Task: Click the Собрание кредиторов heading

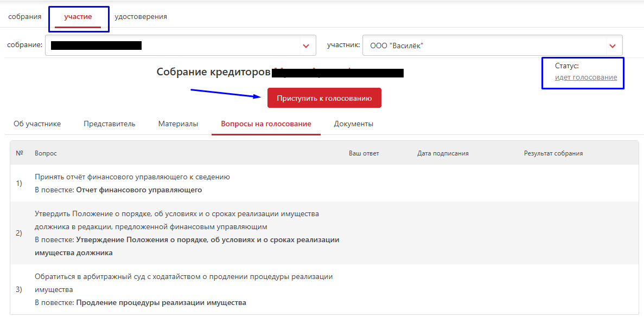Action: [213, 72]
